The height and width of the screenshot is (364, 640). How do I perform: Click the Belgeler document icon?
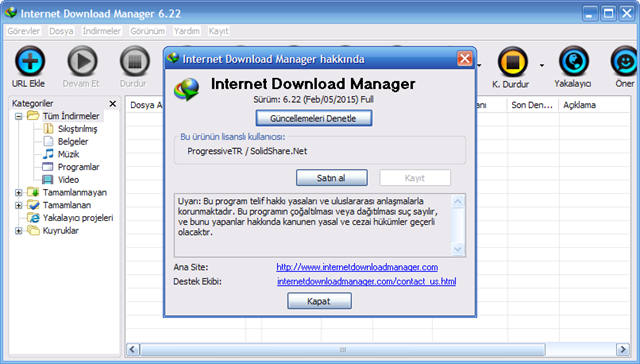(48, 142)
